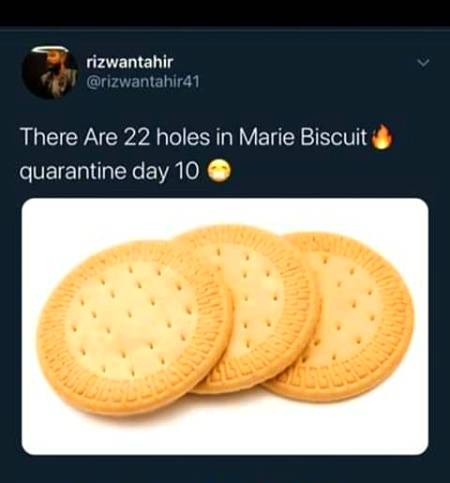
Task: Click the number 10 in the tweet
Action: click(x=187, y=171)
